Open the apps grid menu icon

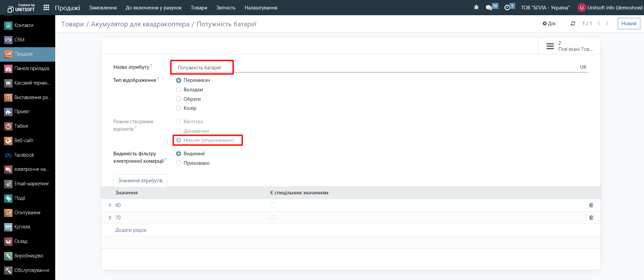46,7
